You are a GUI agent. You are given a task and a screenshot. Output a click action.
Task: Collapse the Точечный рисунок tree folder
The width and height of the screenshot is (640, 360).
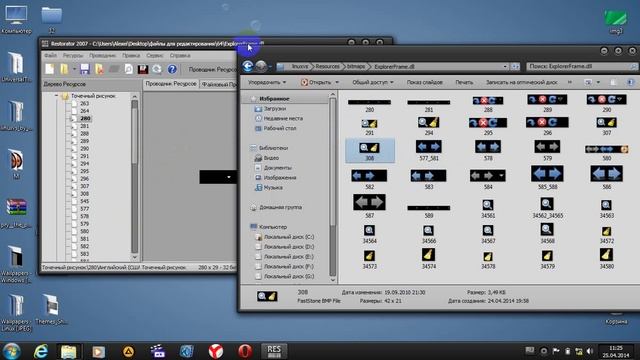pyautogui.click(x=56, y=96)
